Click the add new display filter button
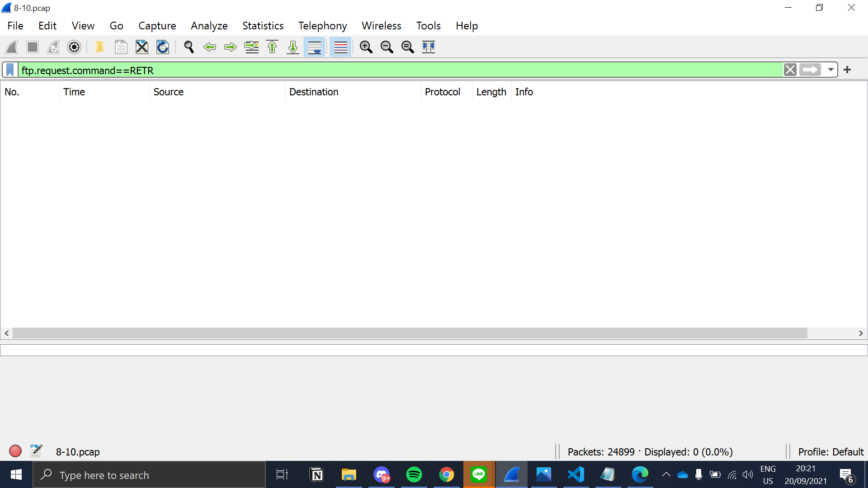Viewport: 868px width, 488px height. [847, 70]
